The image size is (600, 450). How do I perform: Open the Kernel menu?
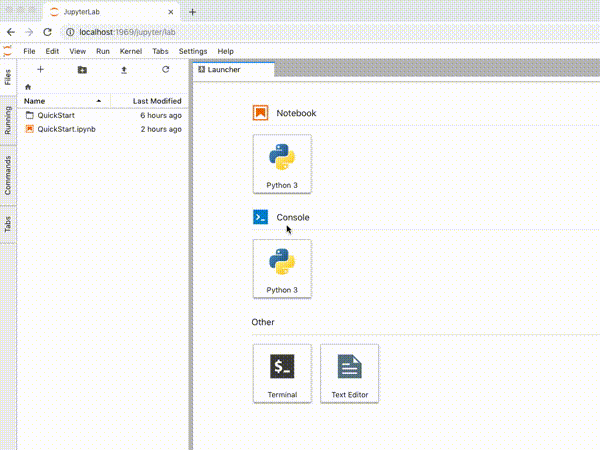tap(130, 51)
